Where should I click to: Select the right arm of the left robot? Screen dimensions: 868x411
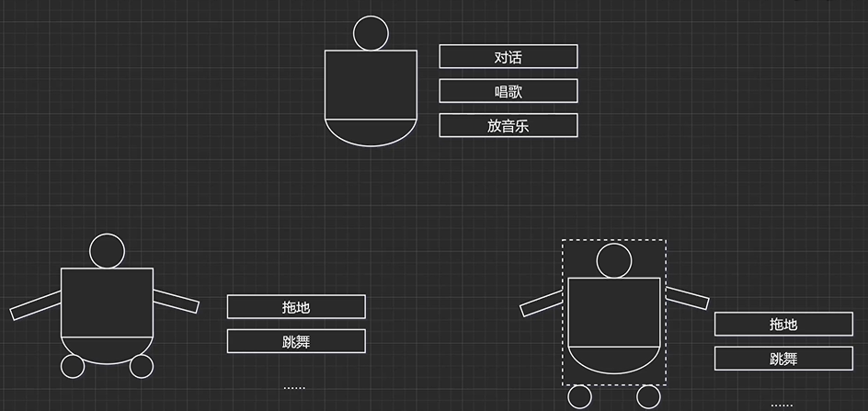[176, 302]
